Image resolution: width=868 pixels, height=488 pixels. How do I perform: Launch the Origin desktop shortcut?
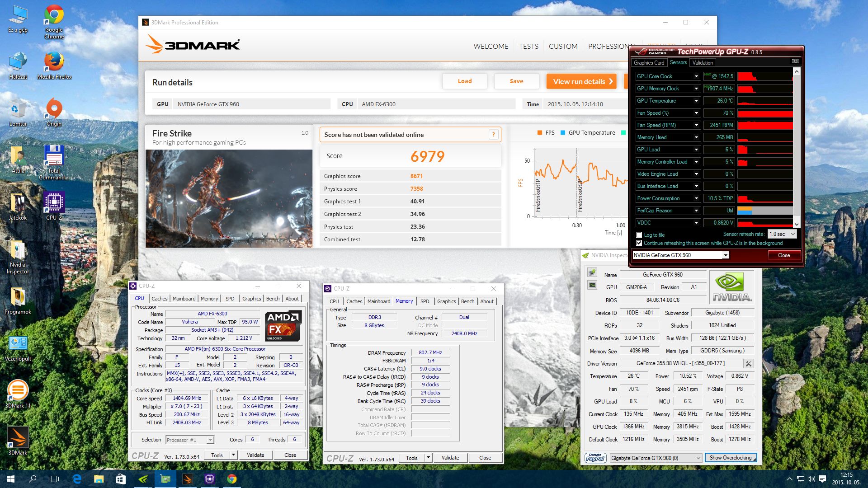pos(54,113)
